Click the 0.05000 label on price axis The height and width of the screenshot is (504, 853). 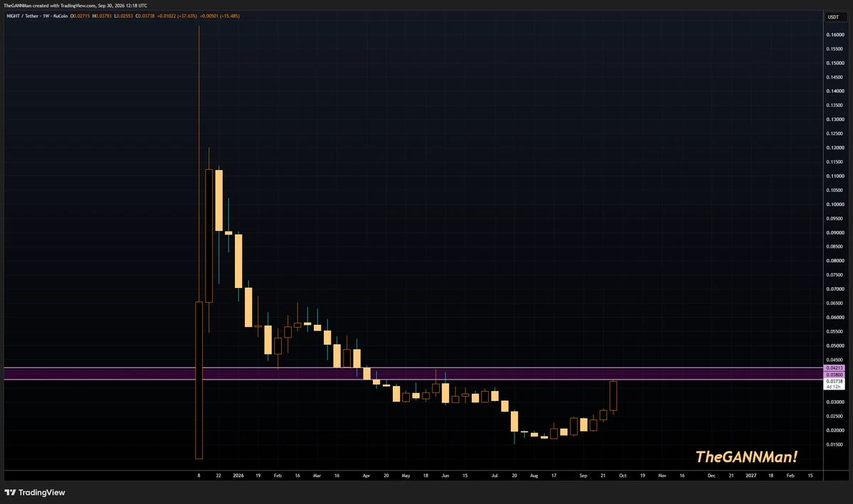(x=835, y=345)
